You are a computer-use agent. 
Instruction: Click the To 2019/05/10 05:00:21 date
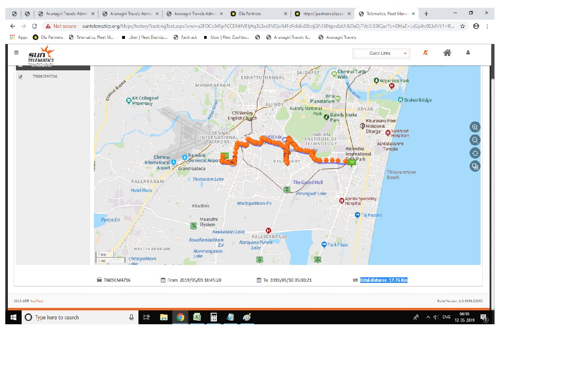287,280
